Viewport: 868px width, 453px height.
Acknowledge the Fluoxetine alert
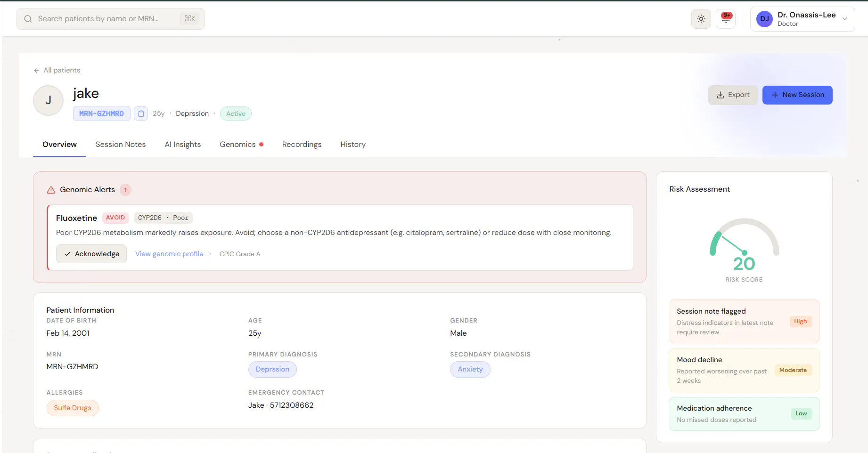tap(91, 254)
